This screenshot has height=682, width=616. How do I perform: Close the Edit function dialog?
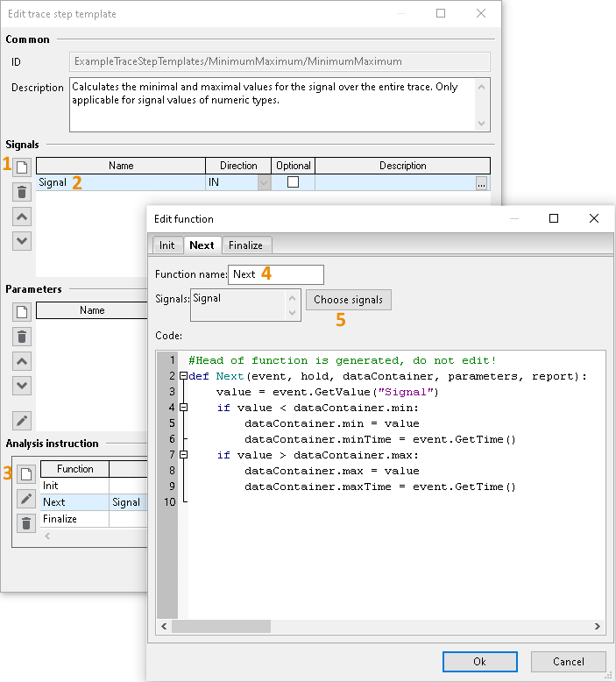point(594,218)
